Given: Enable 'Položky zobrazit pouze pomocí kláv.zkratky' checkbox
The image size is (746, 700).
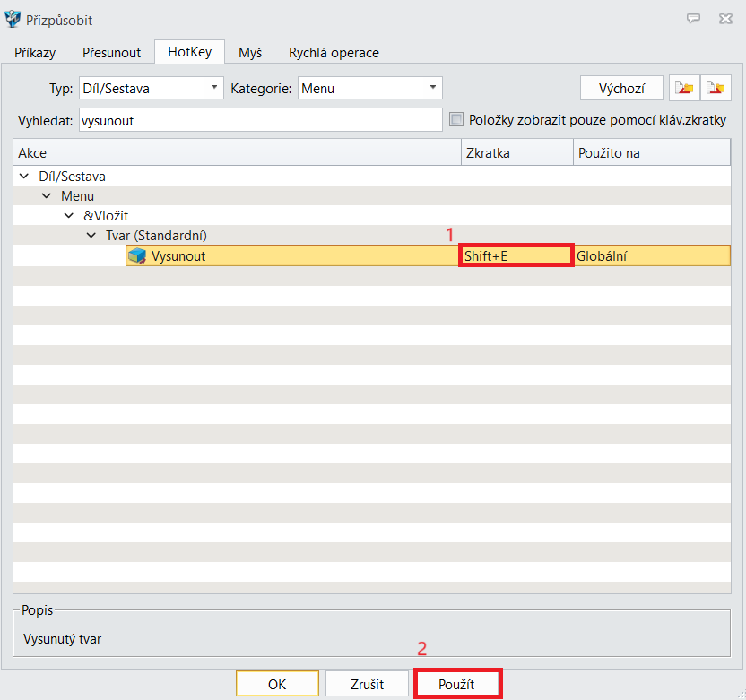Looking at the screenshot, I should pyautogui.click(x=456, y=120).
